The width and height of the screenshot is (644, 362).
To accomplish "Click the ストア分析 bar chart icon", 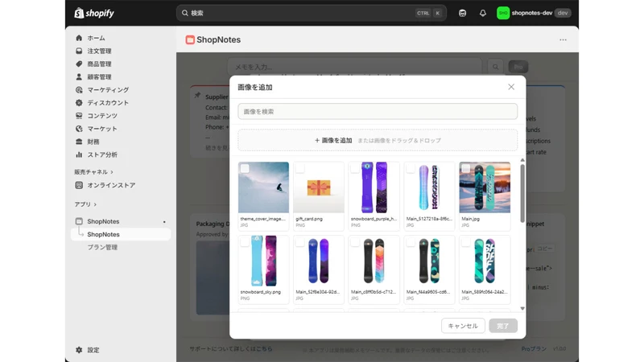I will [79, 154].
